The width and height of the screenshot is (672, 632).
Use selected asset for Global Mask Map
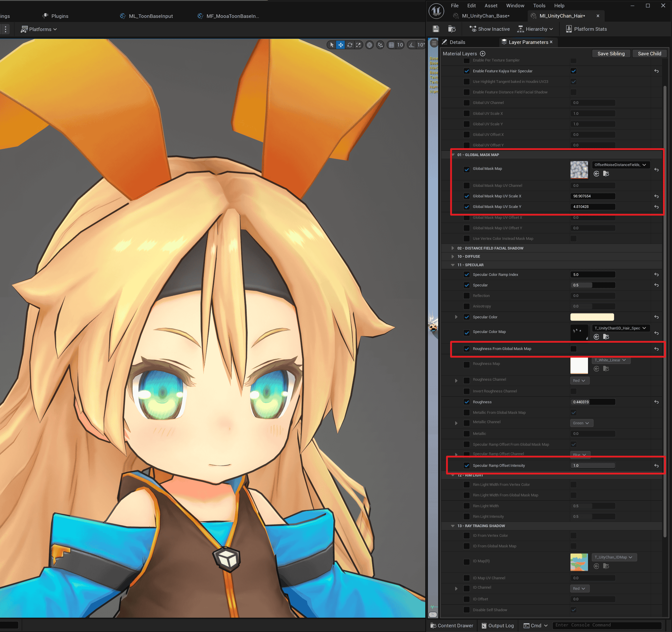[596, 174]
